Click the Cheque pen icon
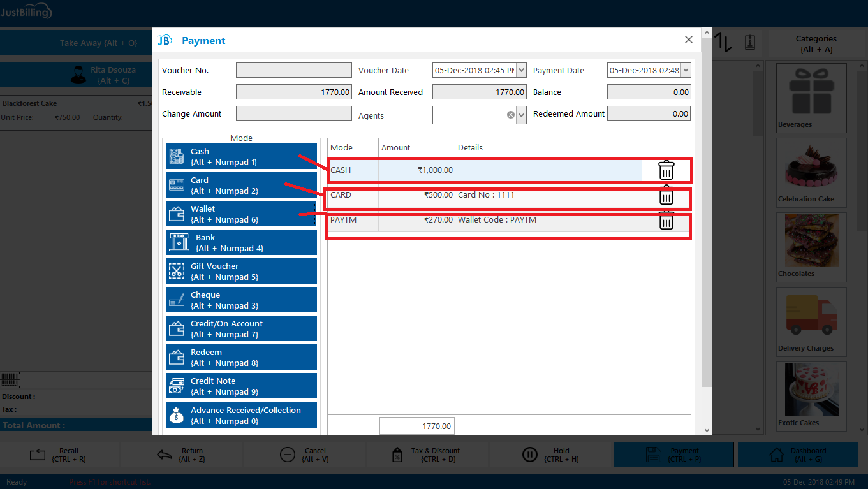Viewport: 868px width, 489px height. 177,300
